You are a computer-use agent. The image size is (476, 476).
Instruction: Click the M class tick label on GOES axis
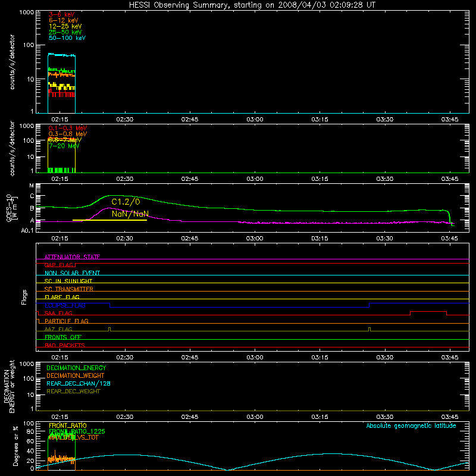tap(32, 186)
